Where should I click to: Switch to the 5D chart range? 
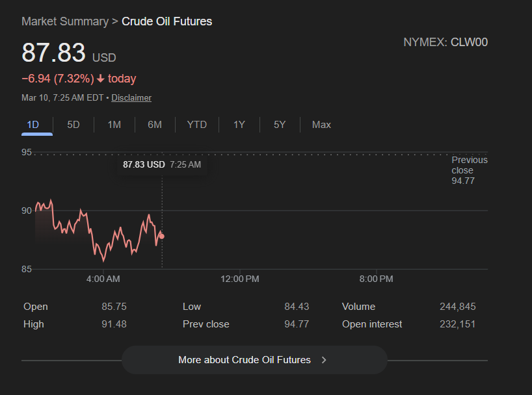click(x=73, y=125)
